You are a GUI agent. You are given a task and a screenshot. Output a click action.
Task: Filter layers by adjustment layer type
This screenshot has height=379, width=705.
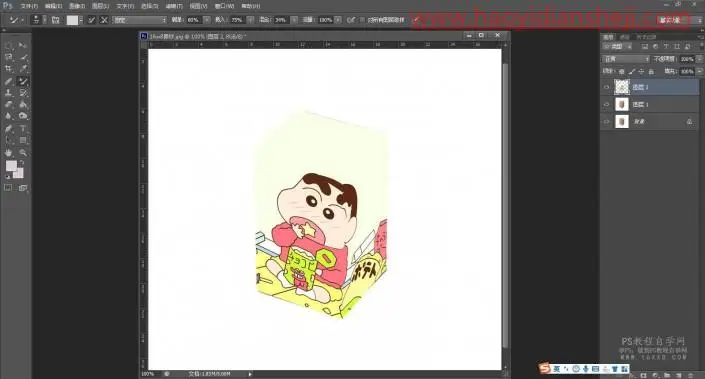point(655,46)
